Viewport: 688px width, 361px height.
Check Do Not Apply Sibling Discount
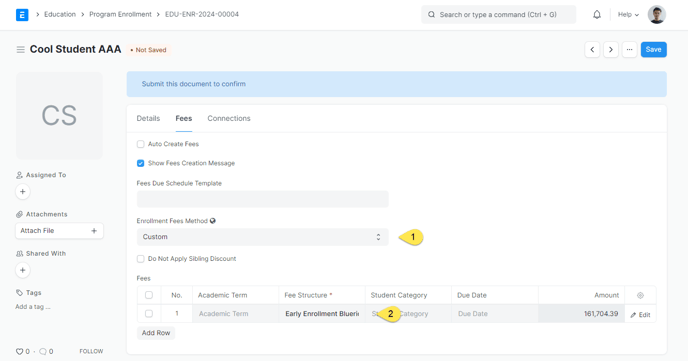coord(140,259)
